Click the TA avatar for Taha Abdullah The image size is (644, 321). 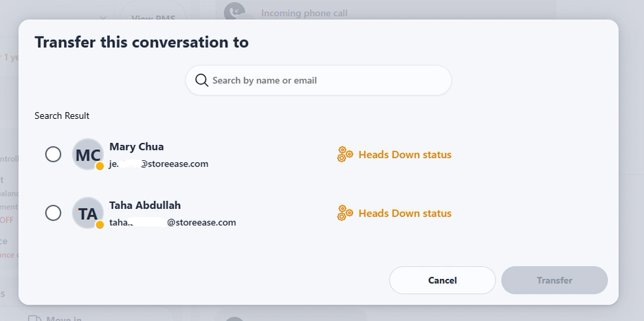pyautogui.click(x=88, y=213)
